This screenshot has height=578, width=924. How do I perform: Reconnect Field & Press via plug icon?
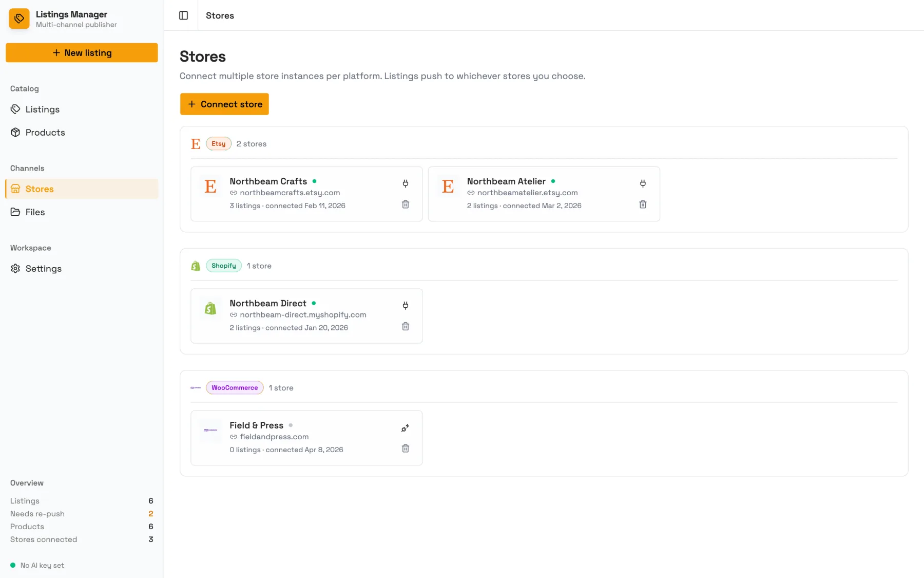[406, 428]
